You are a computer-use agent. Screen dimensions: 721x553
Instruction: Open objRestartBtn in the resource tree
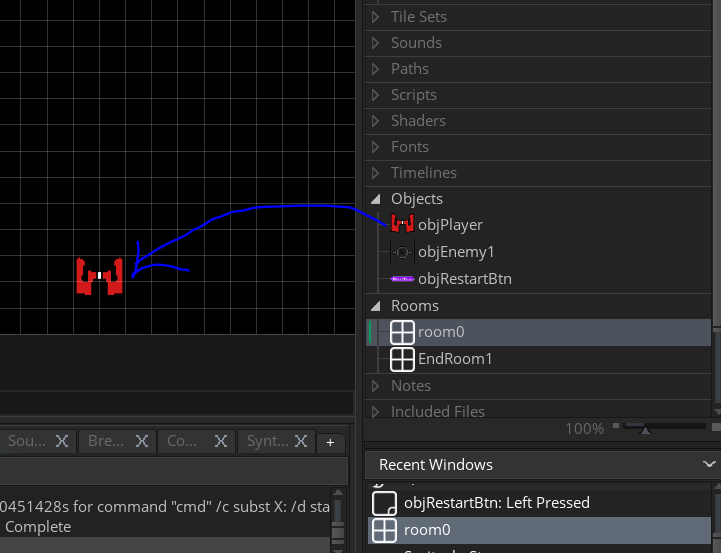[465, 279]
